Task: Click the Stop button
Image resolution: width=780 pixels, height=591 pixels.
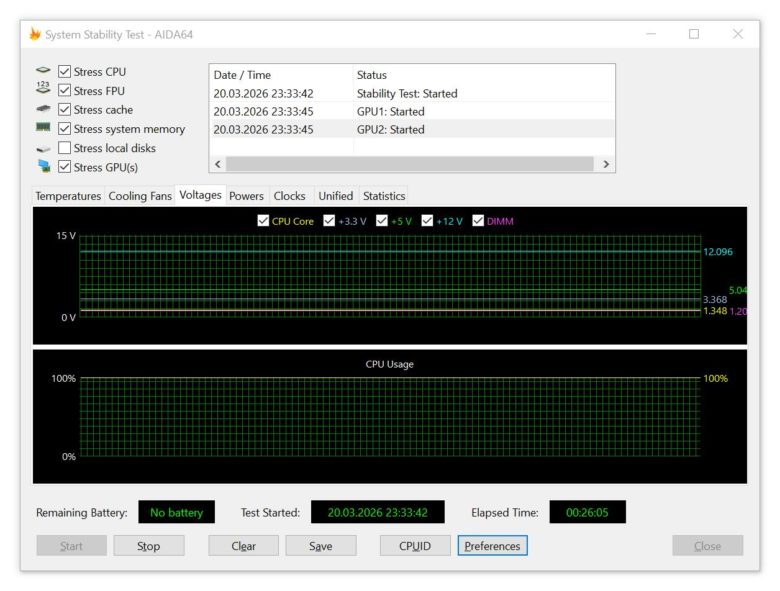Action: point(149,546)
